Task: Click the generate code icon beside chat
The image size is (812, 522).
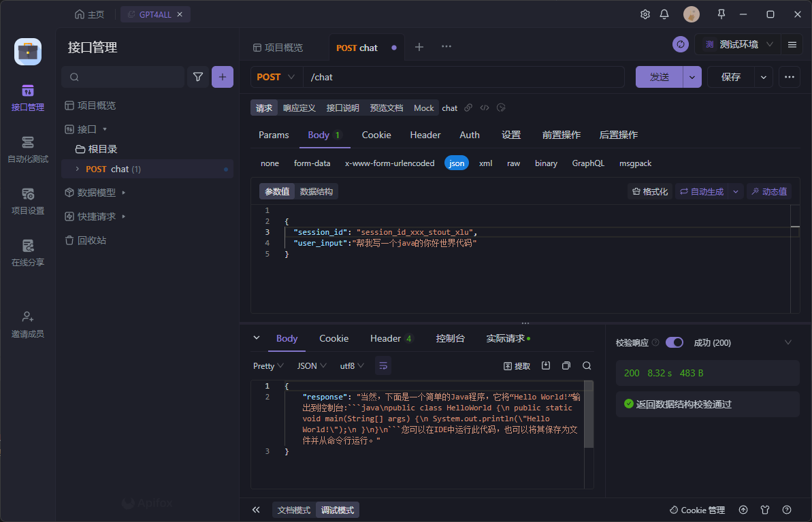Action: pos(485,108)
